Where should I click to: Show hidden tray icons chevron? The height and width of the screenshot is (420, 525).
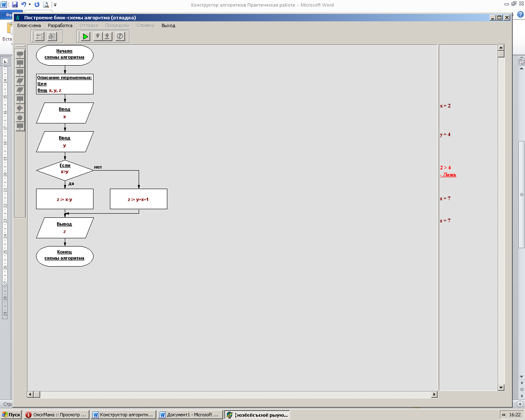tap(504, 415)
